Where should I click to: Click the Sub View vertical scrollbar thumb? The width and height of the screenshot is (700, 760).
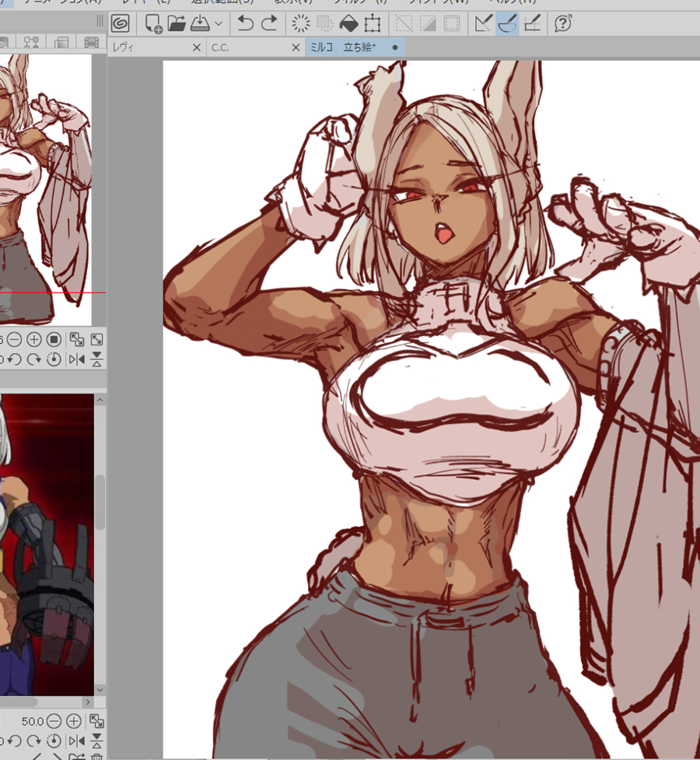(100, 502)
